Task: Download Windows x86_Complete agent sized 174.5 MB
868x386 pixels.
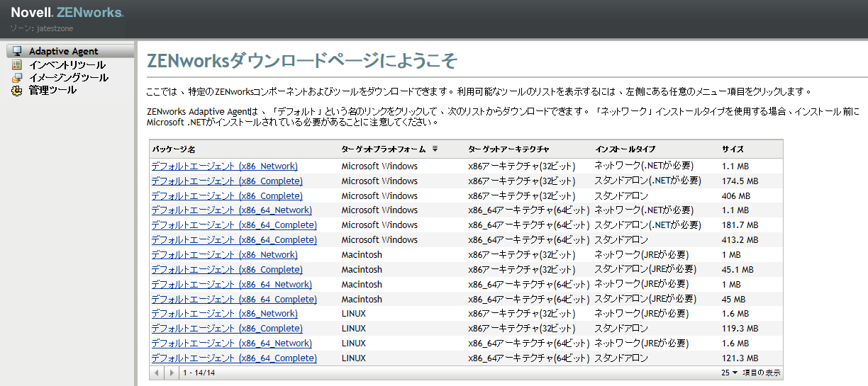Action: pos(227,181)
